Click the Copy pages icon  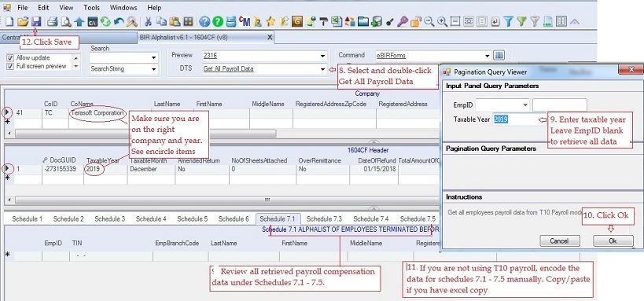click(x=161, y=21)
